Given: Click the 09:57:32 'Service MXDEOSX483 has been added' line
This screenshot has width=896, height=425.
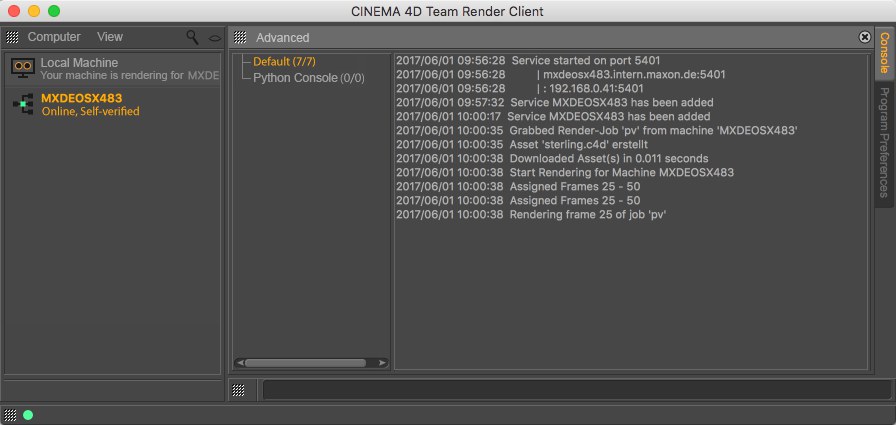Looking at the screenshot, I should click(x=554, y=102).
